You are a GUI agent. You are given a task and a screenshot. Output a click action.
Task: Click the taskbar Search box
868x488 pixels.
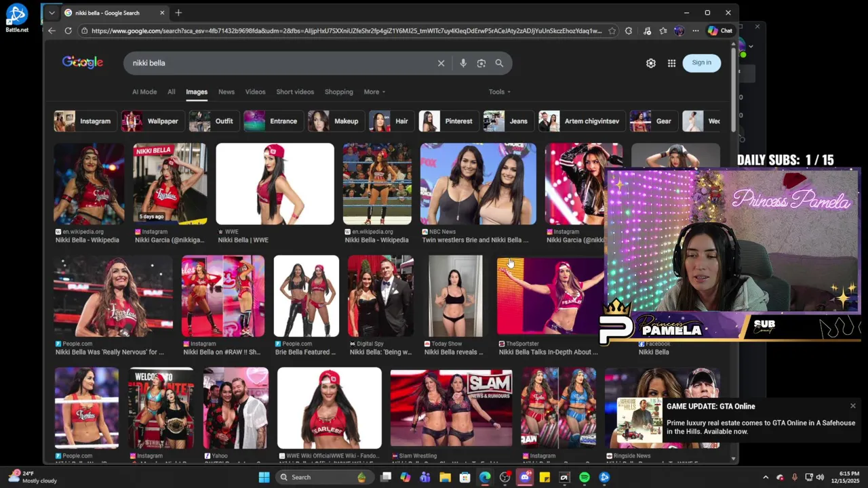(x=324, y=477)
